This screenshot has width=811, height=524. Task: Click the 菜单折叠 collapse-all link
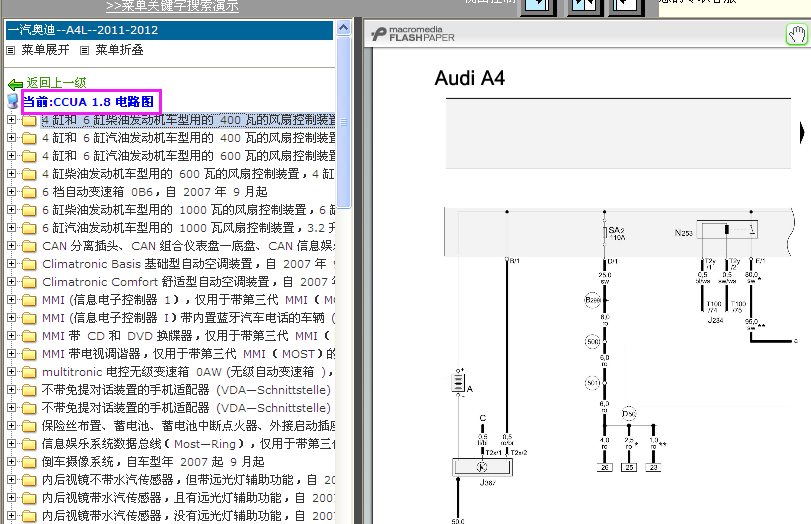pyautogui.click(x=119, y=50)
